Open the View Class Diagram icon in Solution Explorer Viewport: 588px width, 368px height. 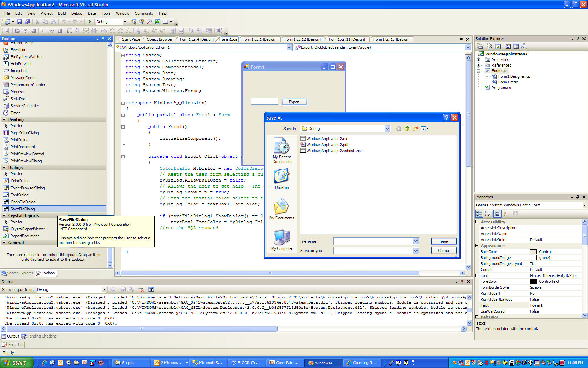[x=524, y=46]
